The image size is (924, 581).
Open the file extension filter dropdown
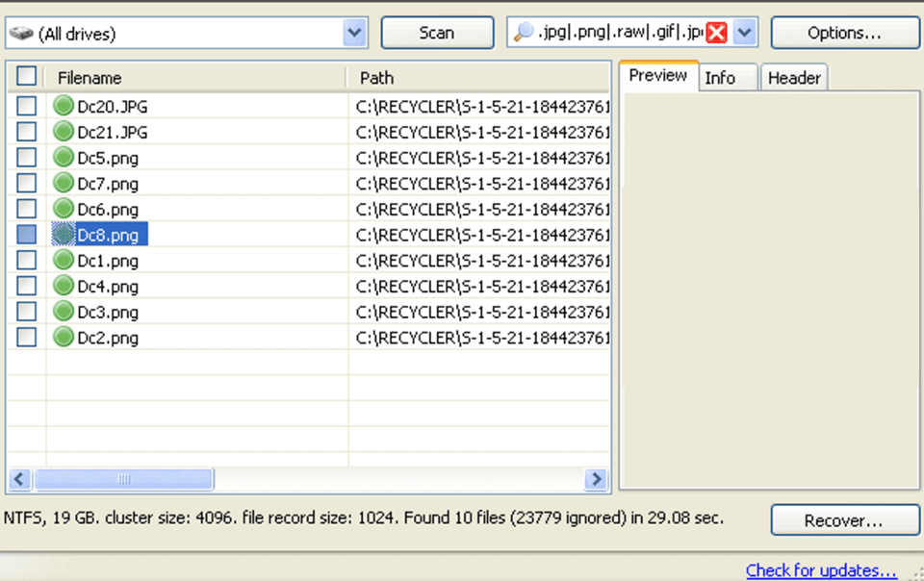coord(743,32)
